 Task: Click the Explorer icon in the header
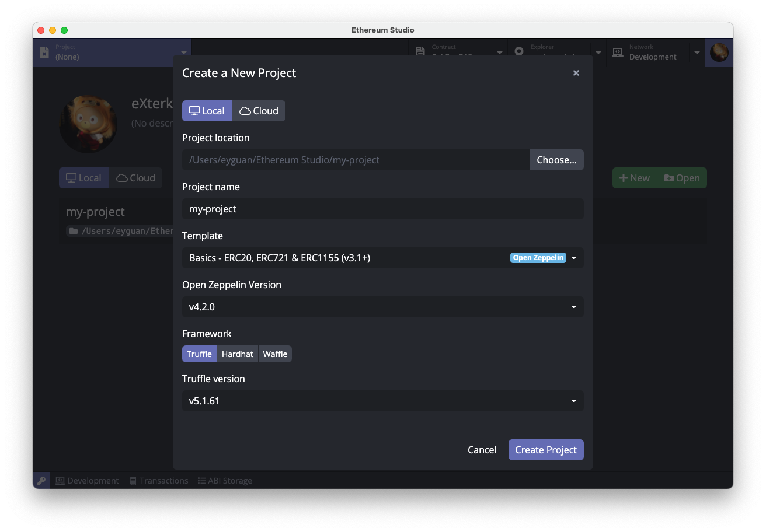(x=519, y=51)
